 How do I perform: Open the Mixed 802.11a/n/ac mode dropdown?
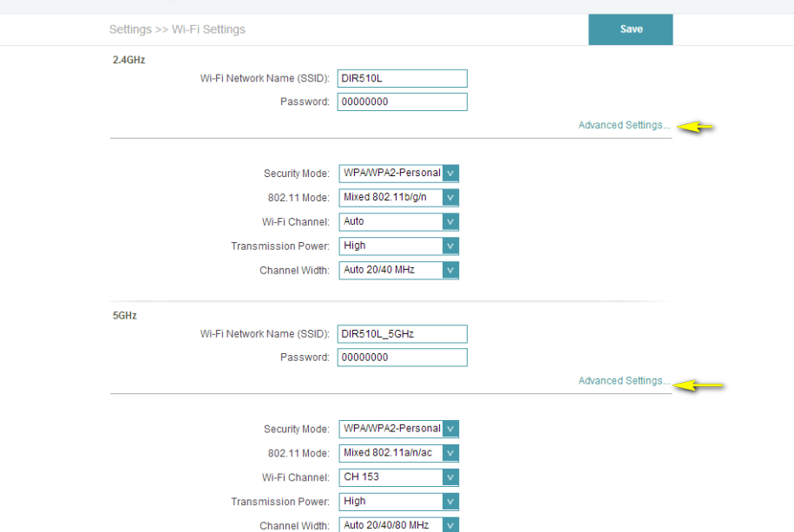coord(398,453)
